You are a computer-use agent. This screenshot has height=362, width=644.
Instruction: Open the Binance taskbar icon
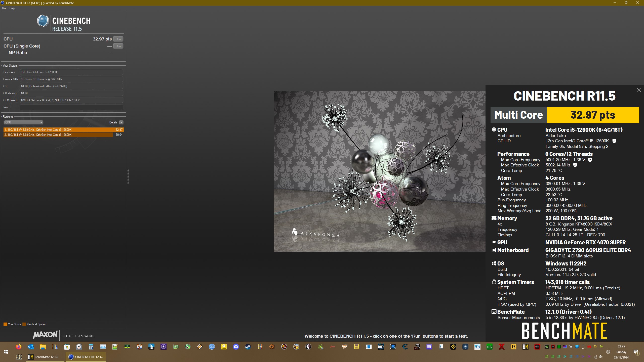click(453, 347)
